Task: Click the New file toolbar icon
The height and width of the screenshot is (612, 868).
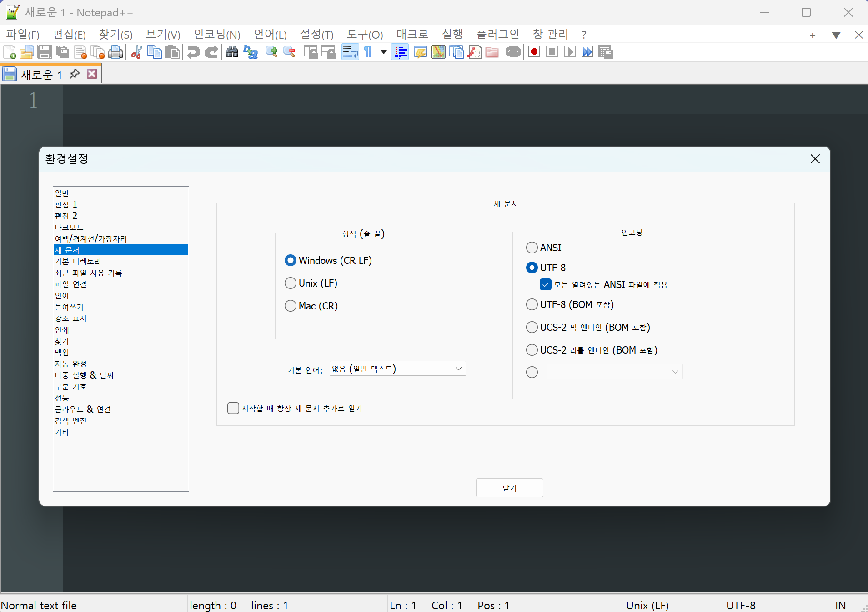Action: [10, 52]
